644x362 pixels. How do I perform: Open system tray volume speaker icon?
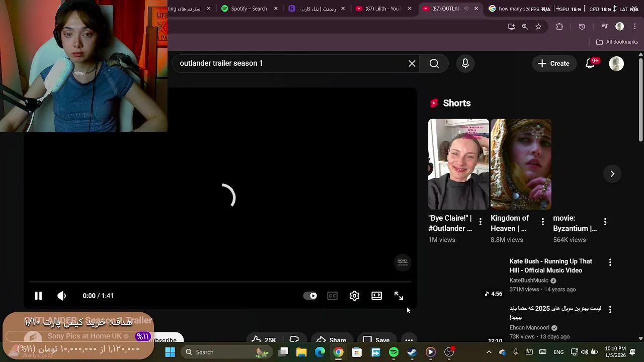tap(584, 352)
